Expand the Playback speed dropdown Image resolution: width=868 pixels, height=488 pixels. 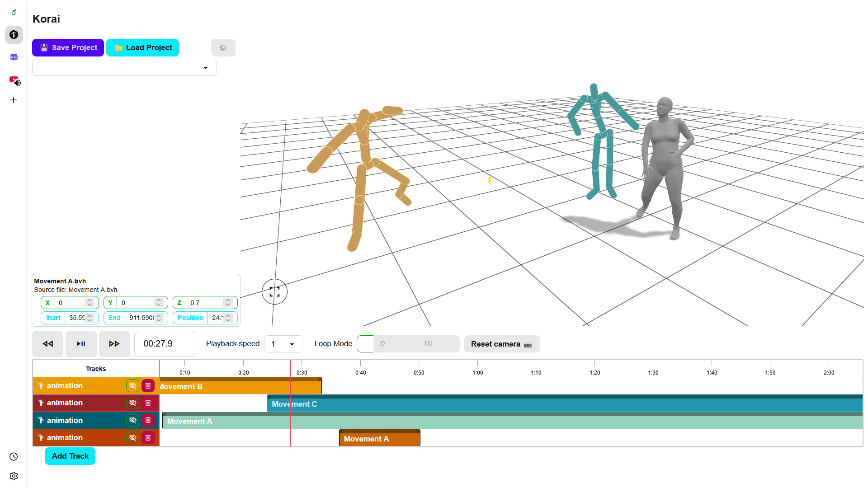pos(283,344)
